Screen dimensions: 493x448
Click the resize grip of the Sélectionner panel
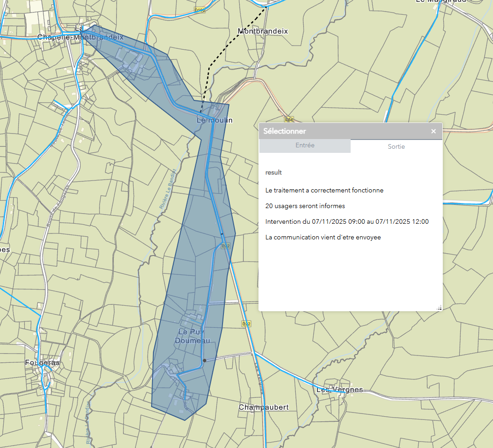439,308
